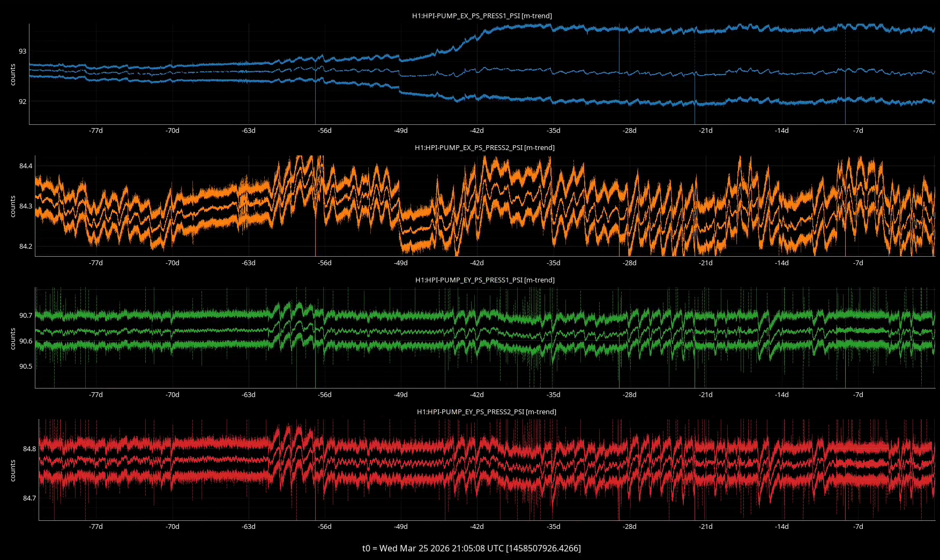The height and width of the screenshot is (560, 940).
Task: Click the -77d tick under the blue EX PRESS1 plot
Action: (96, 131)
